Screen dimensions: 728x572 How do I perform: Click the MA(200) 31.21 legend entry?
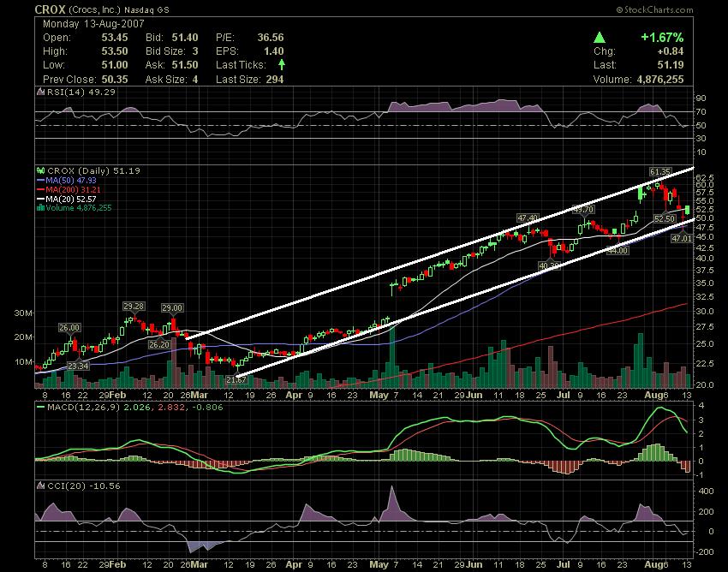point(73,189)
